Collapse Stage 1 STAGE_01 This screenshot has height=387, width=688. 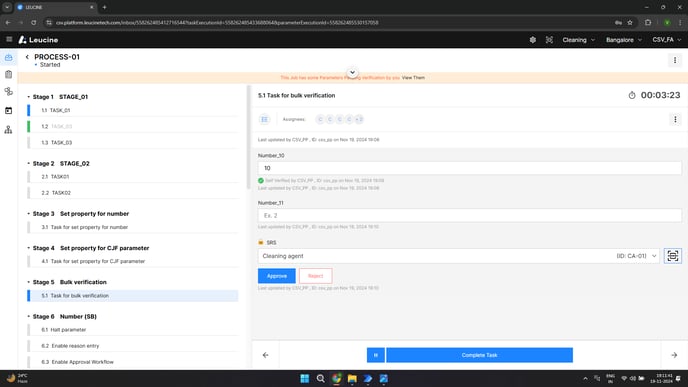coord(29,97)
